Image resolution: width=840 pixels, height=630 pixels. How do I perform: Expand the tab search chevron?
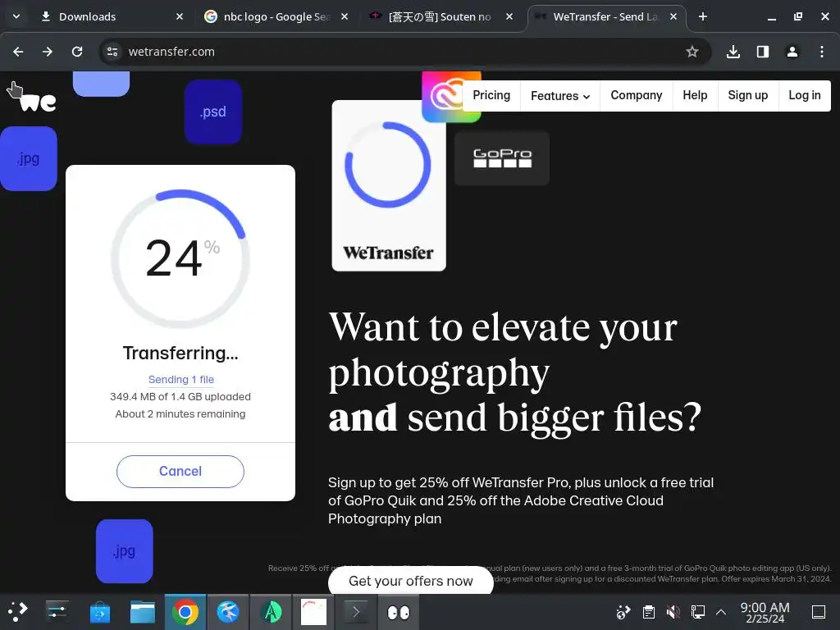(16, 16)
